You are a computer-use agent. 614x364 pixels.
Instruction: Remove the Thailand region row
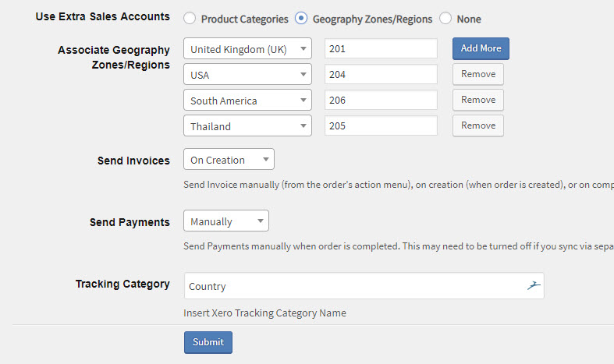(x=478, y=125)
